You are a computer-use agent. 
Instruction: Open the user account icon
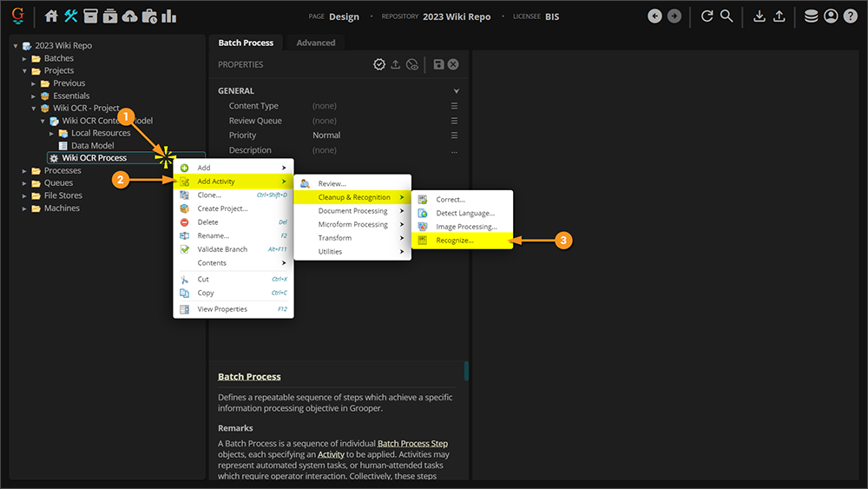[831, 16]
